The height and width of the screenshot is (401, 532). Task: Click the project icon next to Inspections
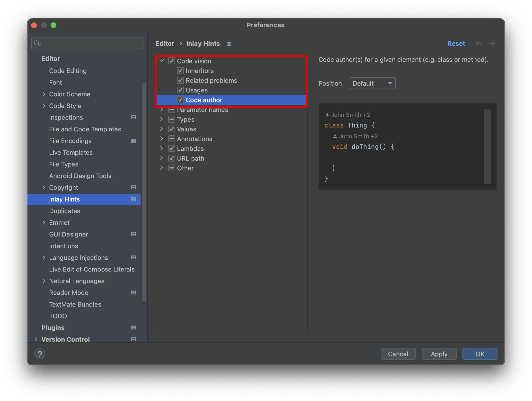133,117
